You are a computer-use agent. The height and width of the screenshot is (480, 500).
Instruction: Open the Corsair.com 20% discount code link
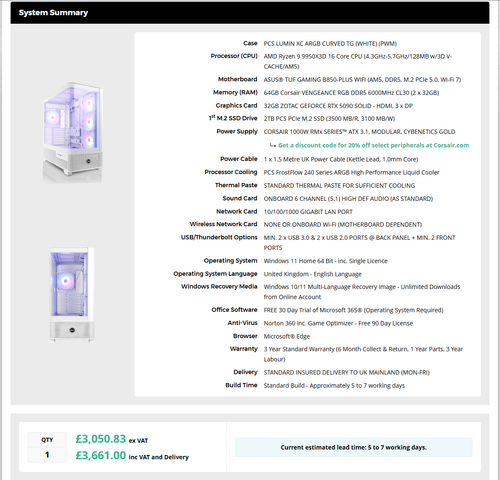point(374,145)
